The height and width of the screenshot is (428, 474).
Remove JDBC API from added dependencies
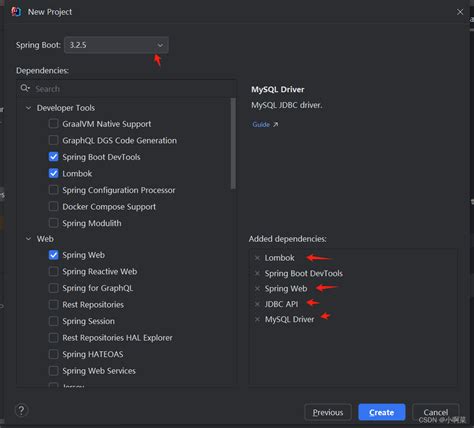coord(257,304)
